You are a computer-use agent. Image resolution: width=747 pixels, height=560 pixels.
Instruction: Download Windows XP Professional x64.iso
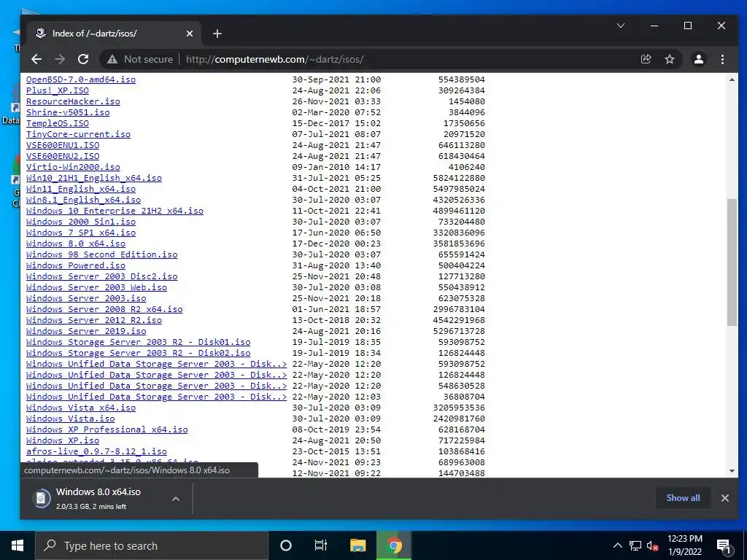pos(107,430)
